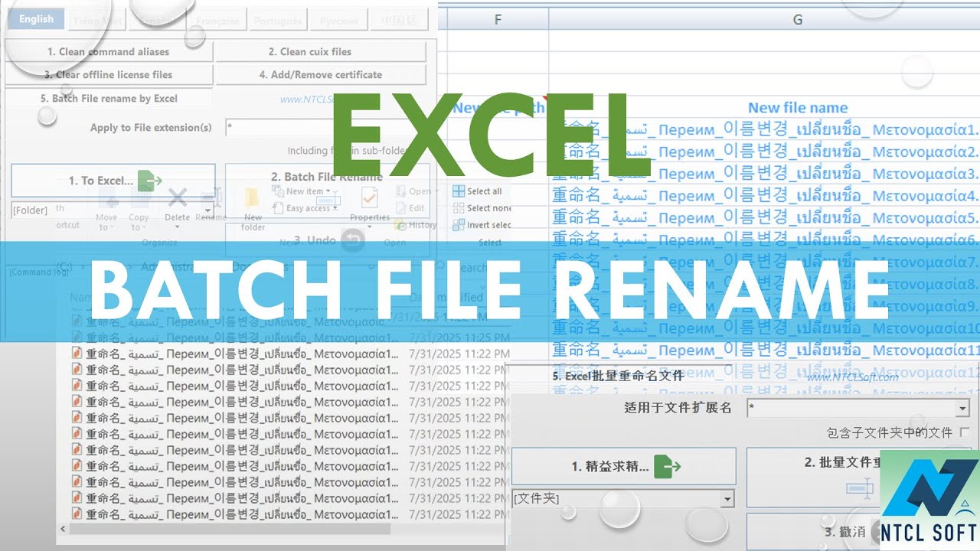The height and width of the screenshot is (551, 980).
Task: Select the English language tab
Action: (x=36, y=20)
